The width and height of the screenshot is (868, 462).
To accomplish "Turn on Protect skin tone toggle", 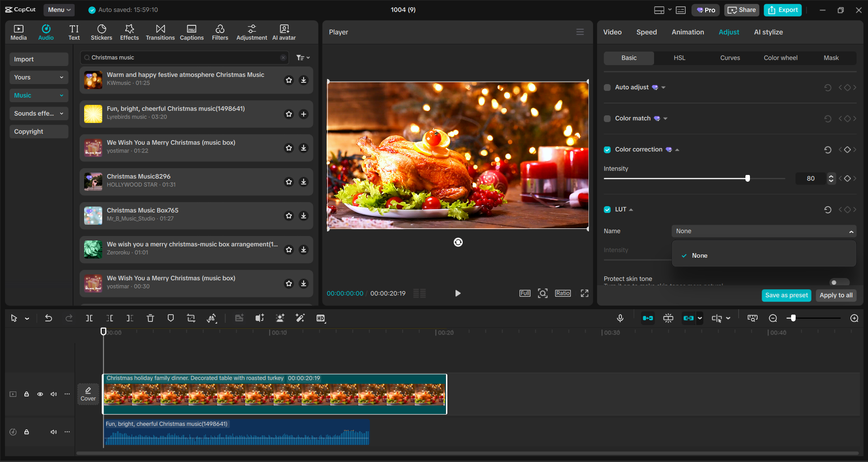I will 839,282.
